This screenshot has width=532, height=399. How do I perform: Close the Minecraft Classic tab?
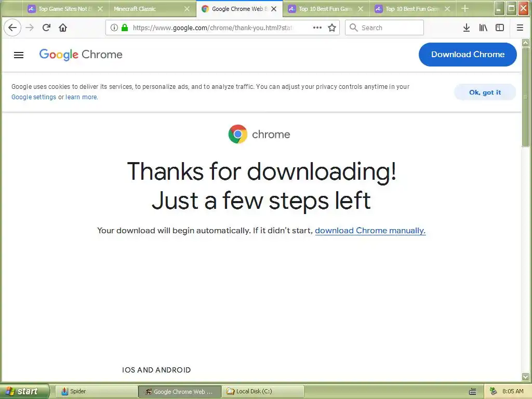[187, 9]
